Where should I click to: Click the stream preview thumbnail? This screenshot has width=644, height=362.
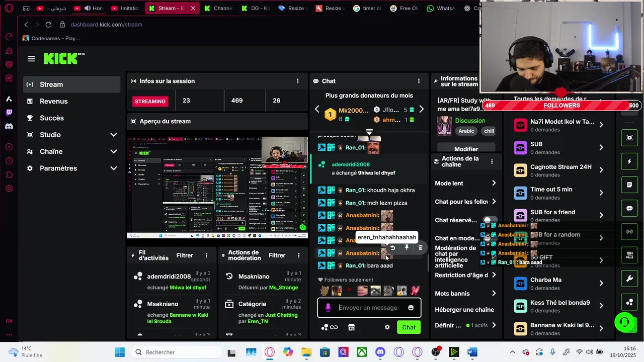(217, 187)
